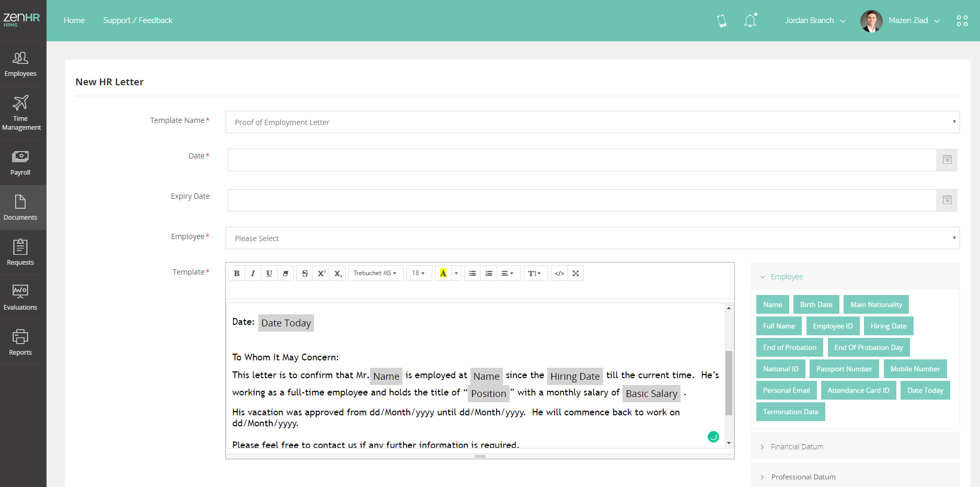Image resolution: width=980 pixels, height=487 pixels.
Task: Insert the Name employee field
Action: (x=773, y=304)
